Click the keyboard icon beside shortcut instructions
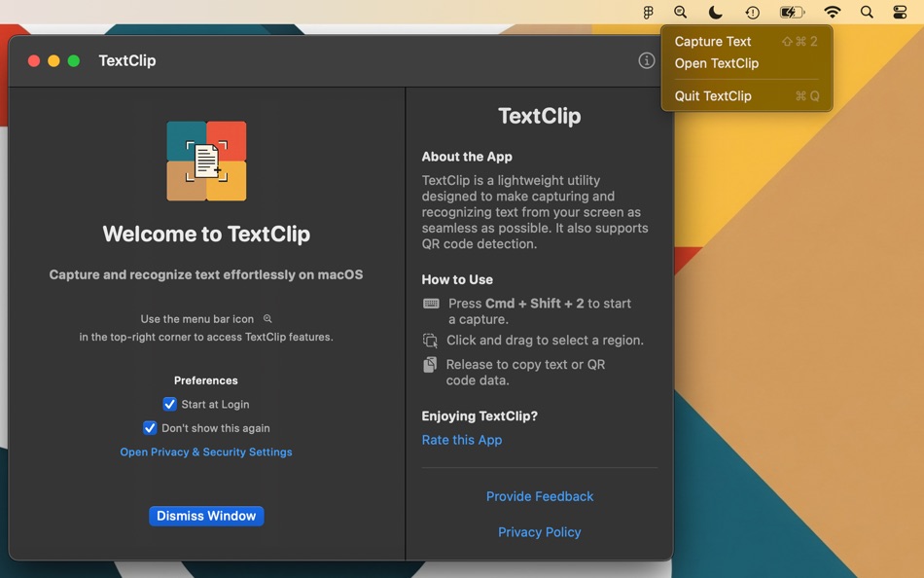This screenshot has height=578, width=924. tap(431, 304)
